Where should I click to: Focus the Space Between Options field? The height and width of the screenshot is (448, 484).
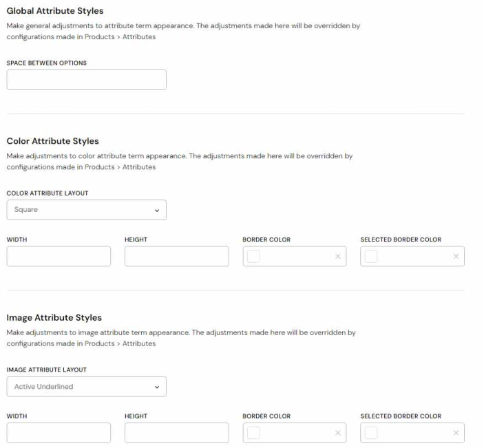(x=86, y=80)
